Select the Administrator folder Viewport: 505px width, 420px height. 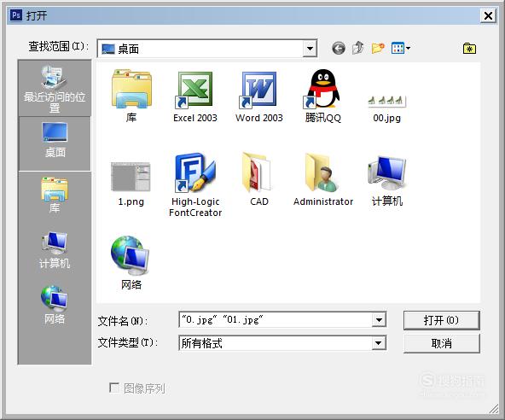323,179
